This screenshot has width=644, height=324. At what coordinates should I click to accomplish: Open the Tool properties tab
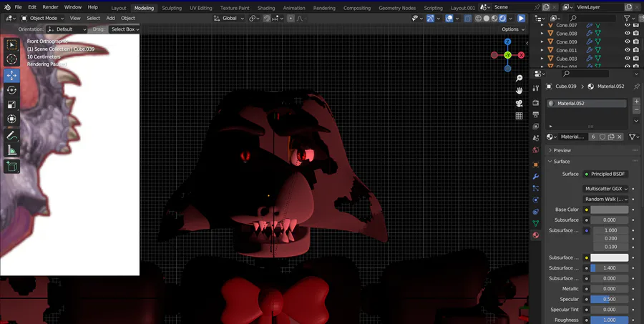[x=535, y=88]
